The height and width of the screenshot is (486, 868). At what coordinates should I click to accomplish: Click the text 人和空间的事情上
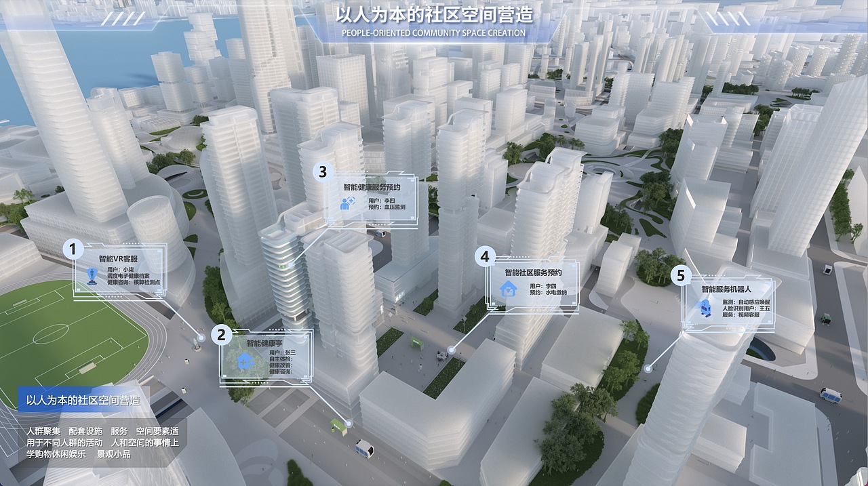(144, 443)
